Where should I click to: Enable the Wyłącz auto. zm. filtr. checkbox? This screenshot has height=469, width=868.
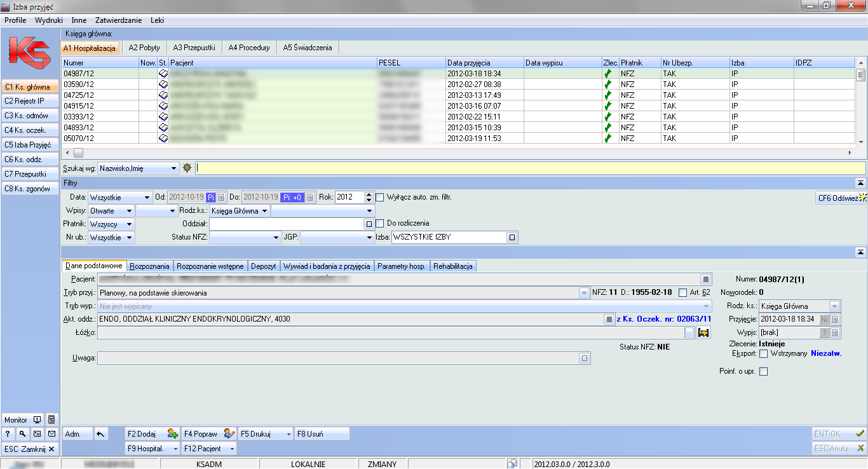(380, 197)
